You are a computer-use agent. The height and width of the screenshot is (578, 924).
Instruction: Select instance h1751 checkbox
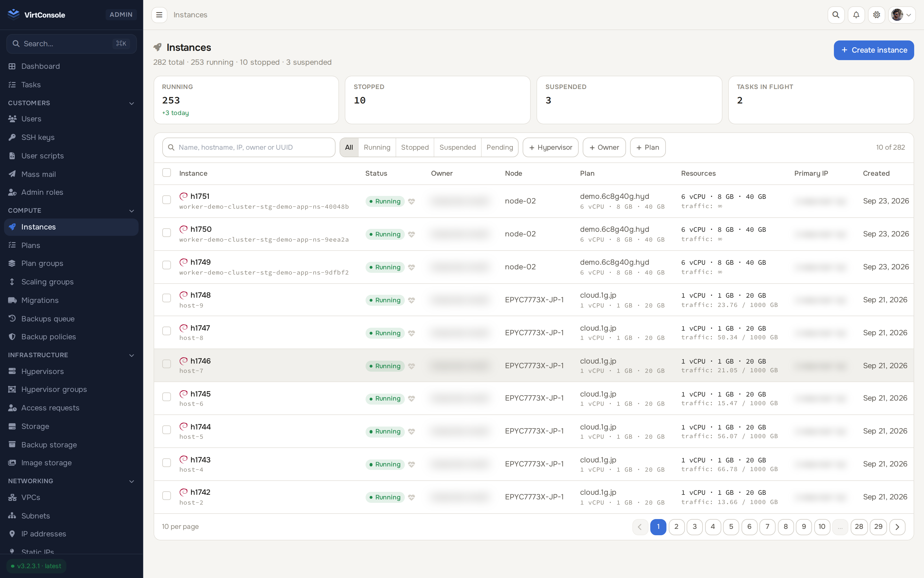[167, 200]
